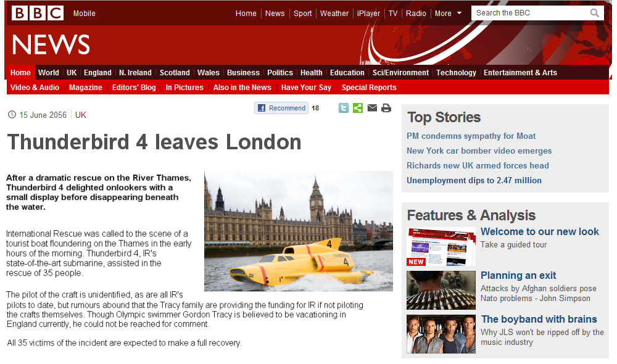Select the Technology section tab
Screen dimensions: 617x364
pyautogui.click(x=456, y=72)
